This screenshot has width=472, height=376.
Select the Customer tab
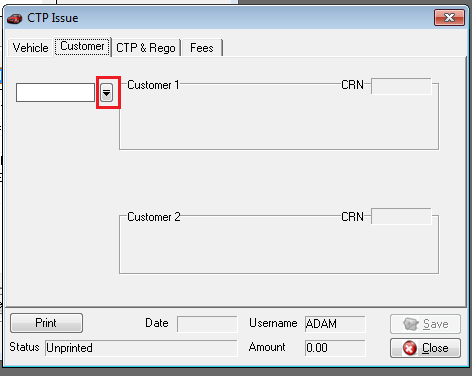82,46
